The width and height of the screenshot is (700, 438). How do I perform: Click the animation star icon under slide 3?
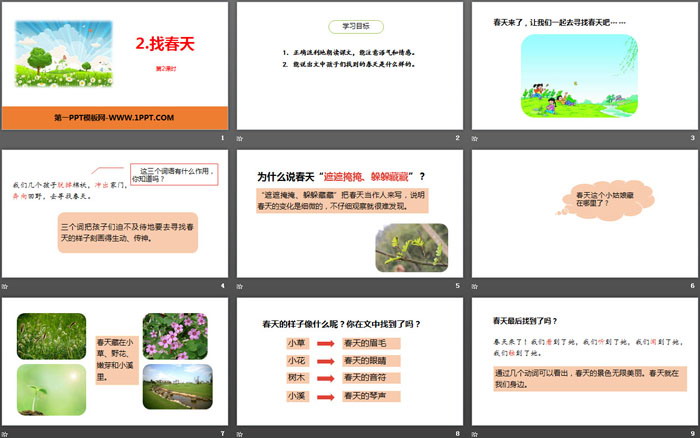[475, 138]
